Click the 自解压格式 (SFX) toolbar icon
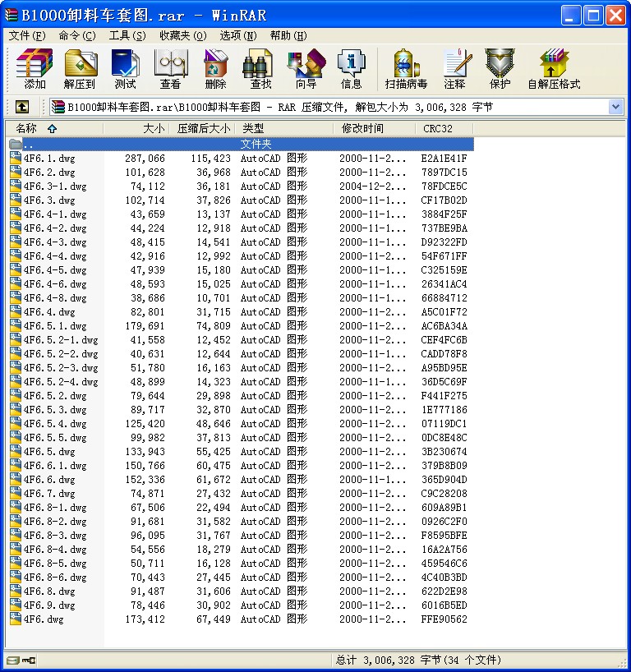This screenshot has width=631, height=672. click(554, 63)
